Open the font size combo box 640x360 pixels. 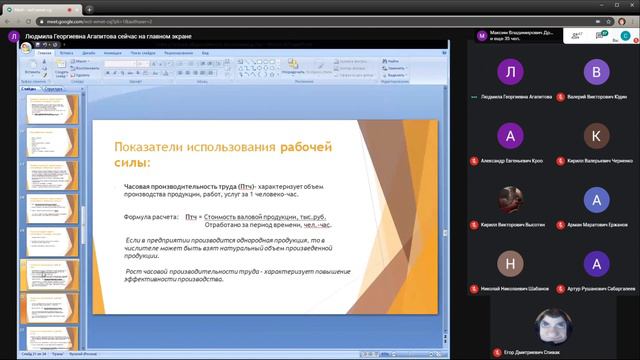(x=142, y=64)
